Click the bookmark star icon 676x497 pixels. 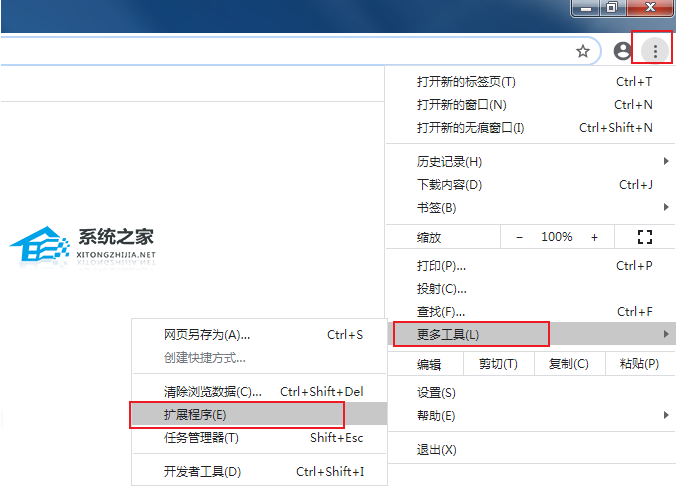pyautogui.click(x=583, y=51)
